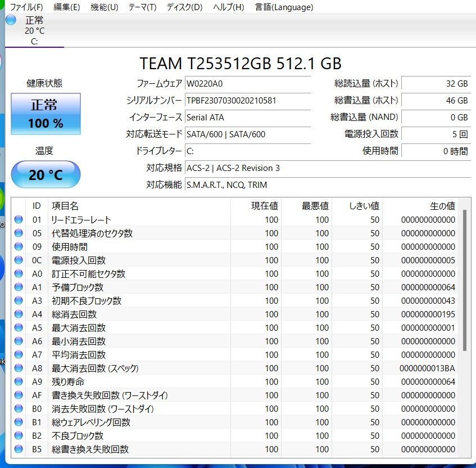Select the 訂正不可能セクタ数 attribute name
Image resolution: width=476 pixels, height=468 pixels.
click(x=88, y=274)
